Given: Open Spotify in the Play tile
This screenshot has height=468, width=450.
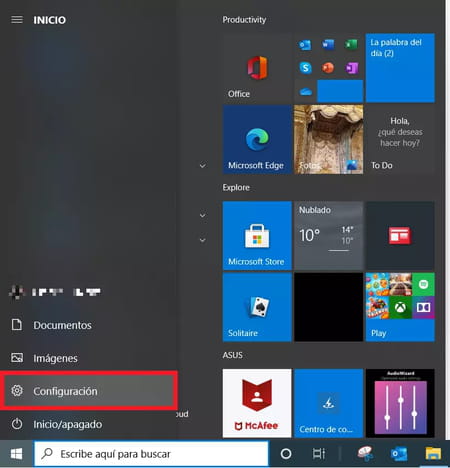Looking at the screenshot, I should [423, 284].
